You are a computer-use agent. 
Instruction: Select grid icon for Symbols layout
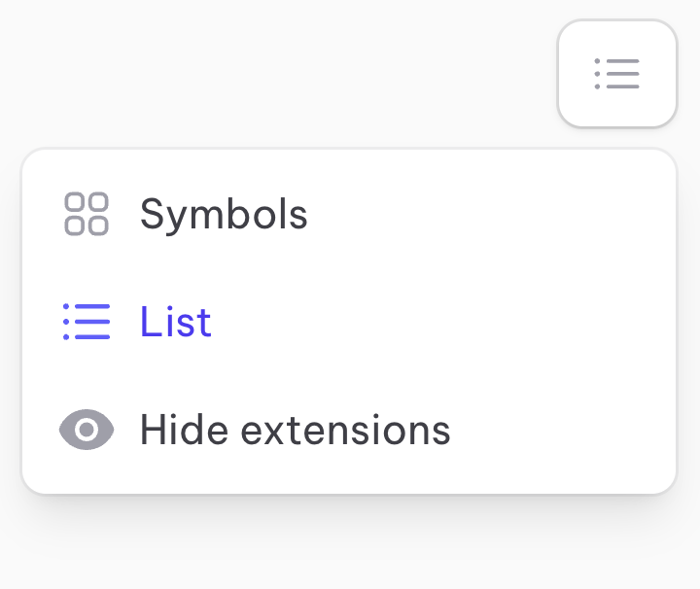pos(87,214)
